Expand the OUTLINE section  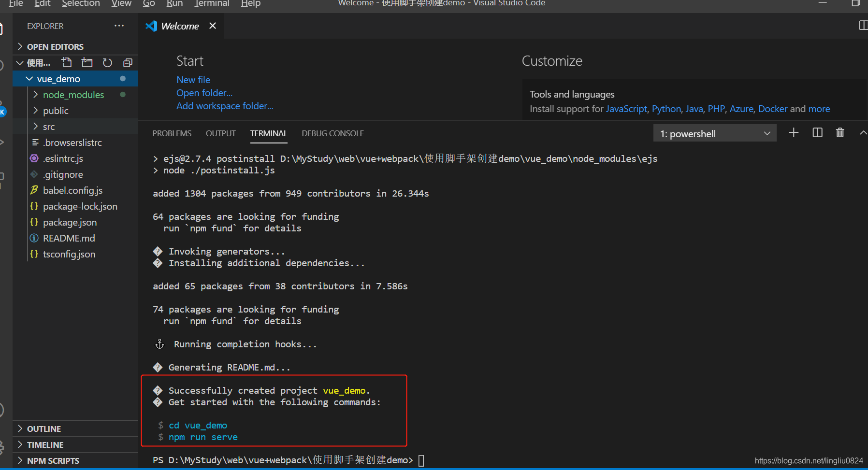pyautogui.click(x=75, y=429)
